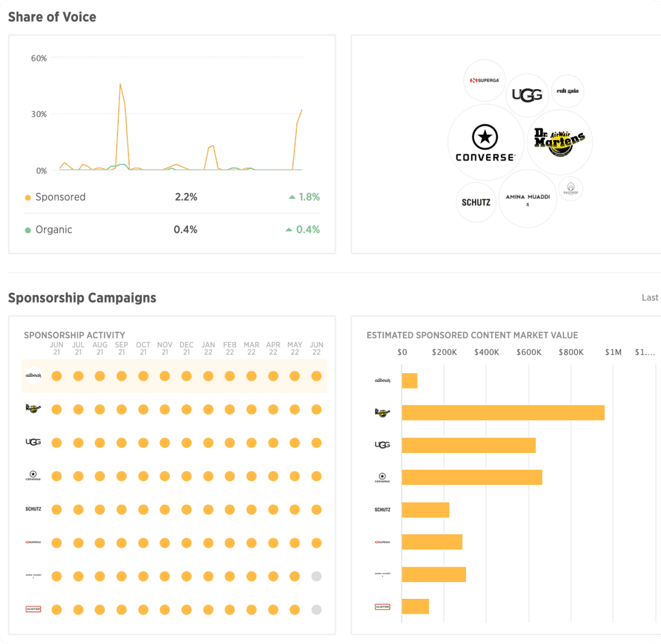Select Dr. Martens logo in market value chart

click(x=382, y=412)
